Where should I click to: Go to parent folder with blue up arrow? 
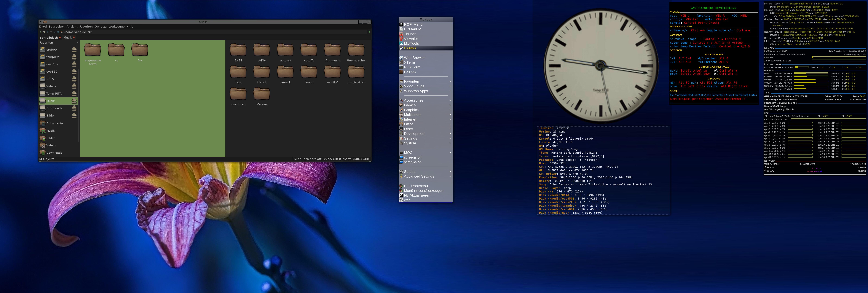tap(58, 32)
